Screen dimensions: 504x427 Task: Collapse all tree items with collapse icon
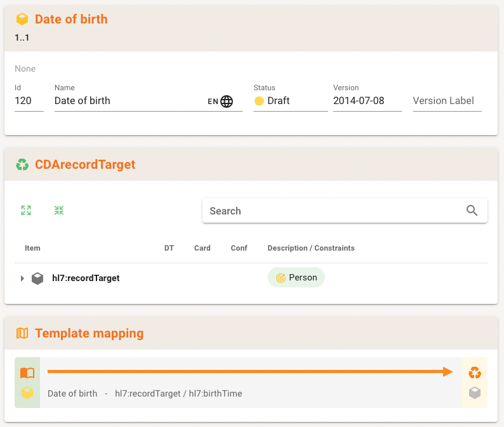59,211
